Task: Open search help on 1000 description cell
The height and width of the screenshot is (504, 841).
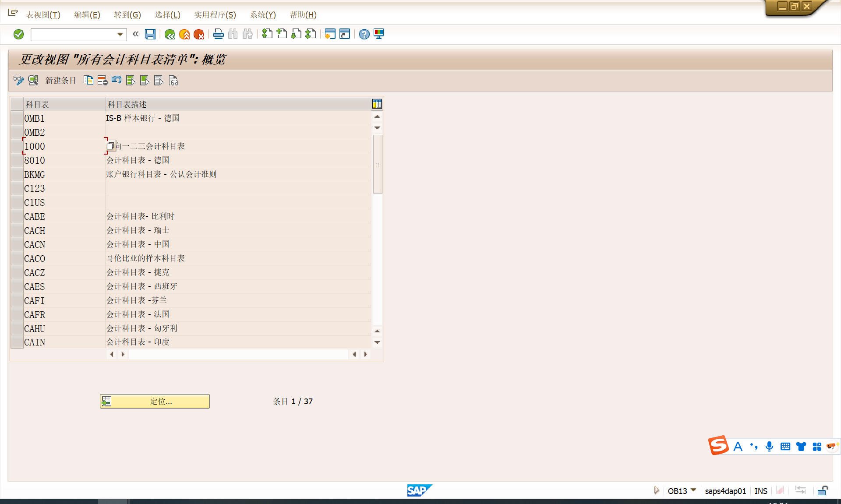Action: coord(110,146)
